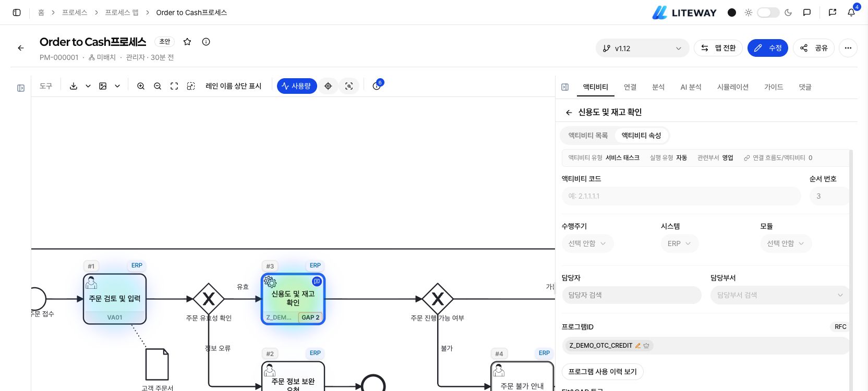
Task: Open the 시스템 ERP dropdown
Action: pos(679,243)
